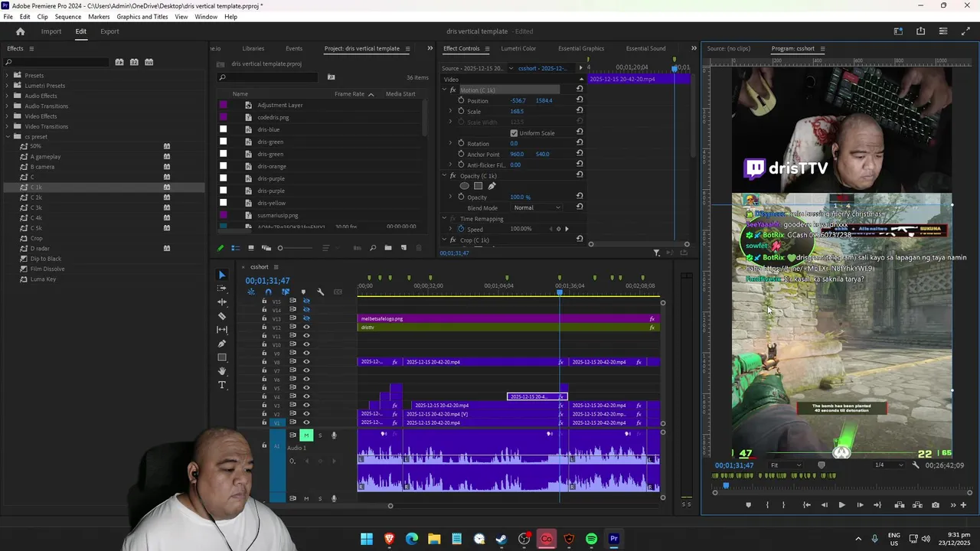The image size is (980, 551).
Task: Open Quick Export icon at top right
Action: pos(920,31)
